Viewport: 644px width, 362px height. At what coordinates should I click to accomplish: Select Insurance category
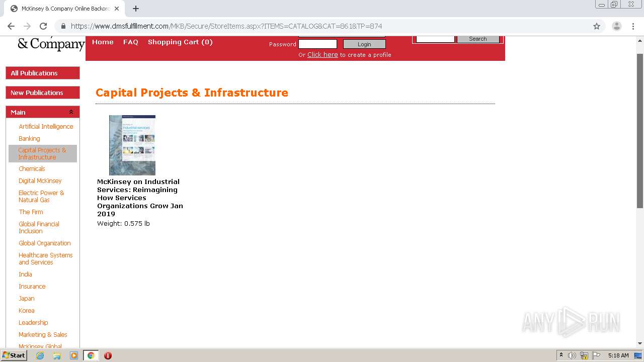click(x=32, y=287)
